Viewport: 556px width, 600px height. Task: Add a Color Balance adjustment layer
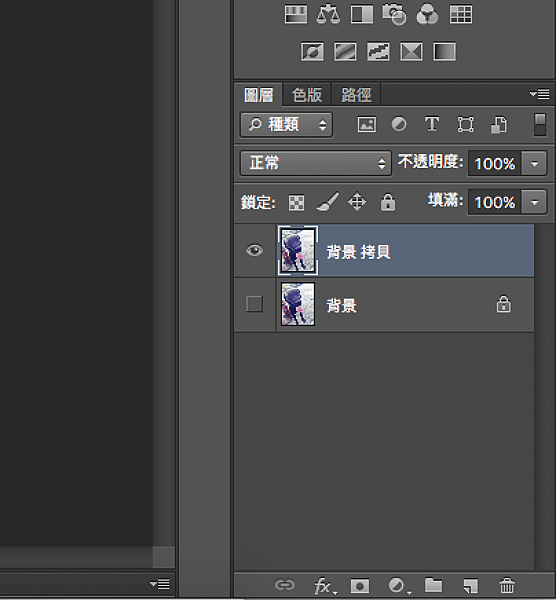pos(328,15)
